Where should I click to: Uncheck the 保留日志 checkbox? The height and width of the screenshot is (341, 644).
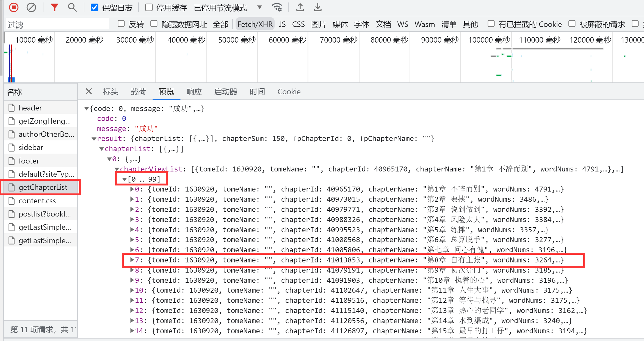tap(94, 7)
